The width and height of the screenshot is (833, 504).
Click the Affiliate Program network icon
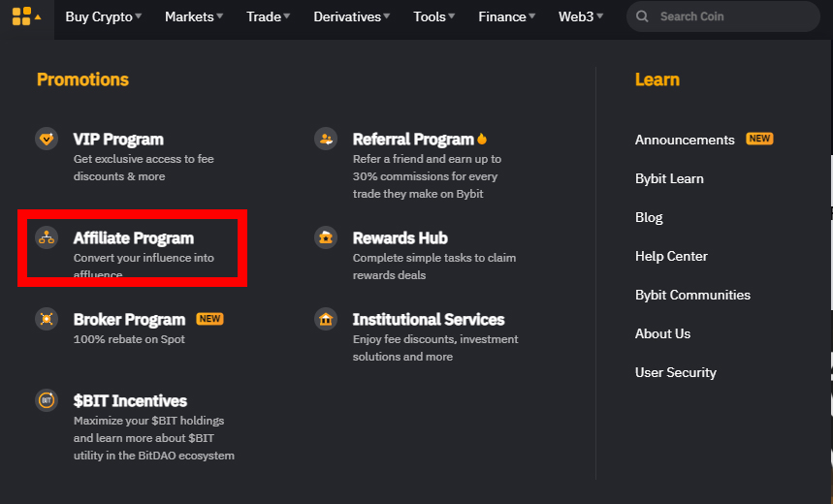click(x=47, y=236)
